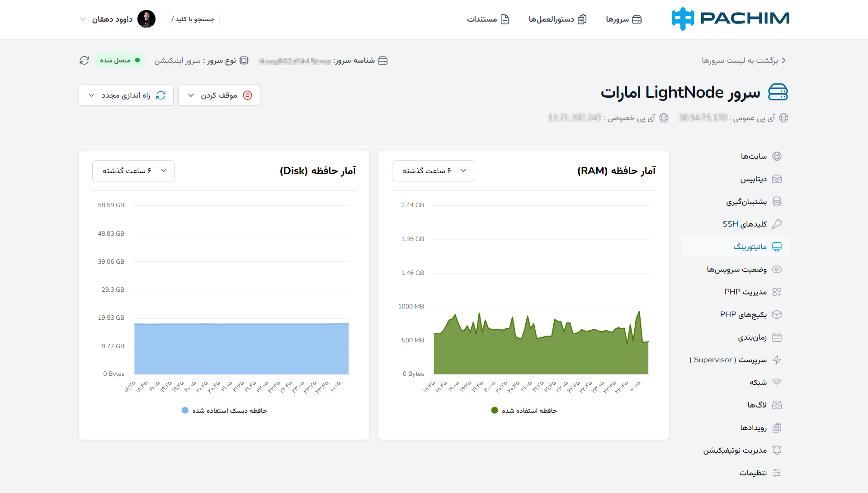Click the پکیج‌های PHP box icon
868x493 pixels.
(x=777, y=315)
